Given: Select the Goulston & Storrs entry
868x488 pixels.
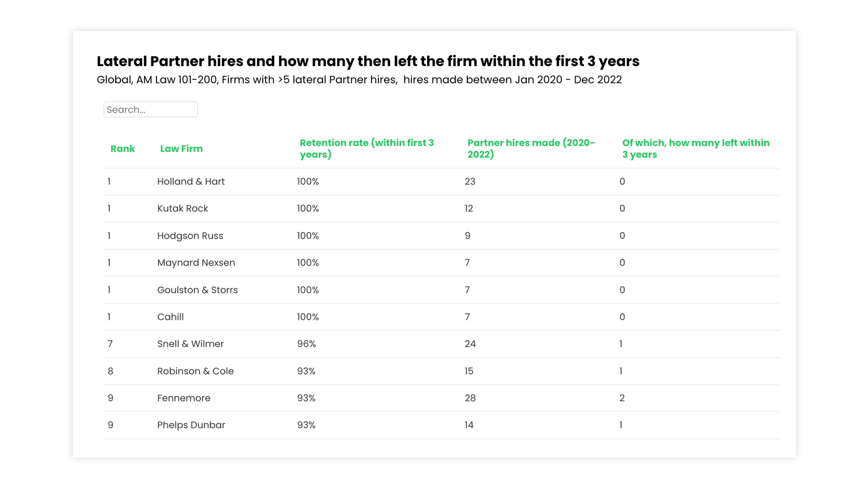Looking at the screenshot, I should click(197, 290).
